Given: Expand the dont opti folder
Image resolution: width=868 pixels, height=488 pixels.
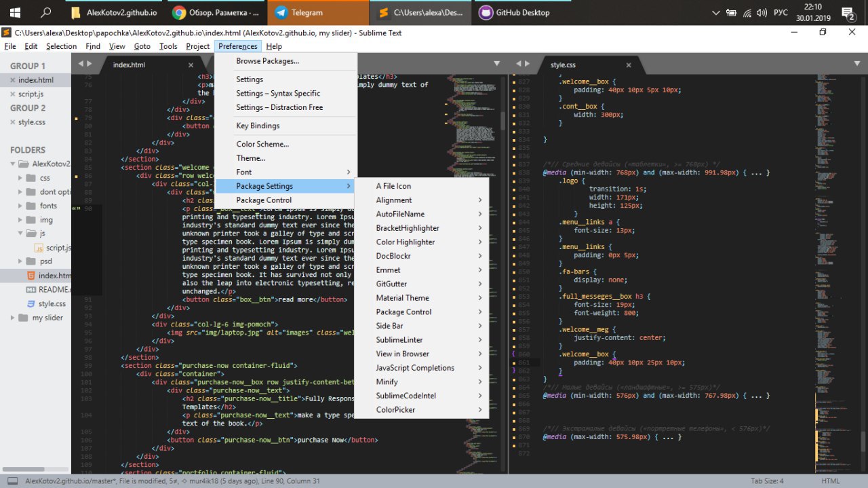Looking at the screenshot, I should point(20,192).
